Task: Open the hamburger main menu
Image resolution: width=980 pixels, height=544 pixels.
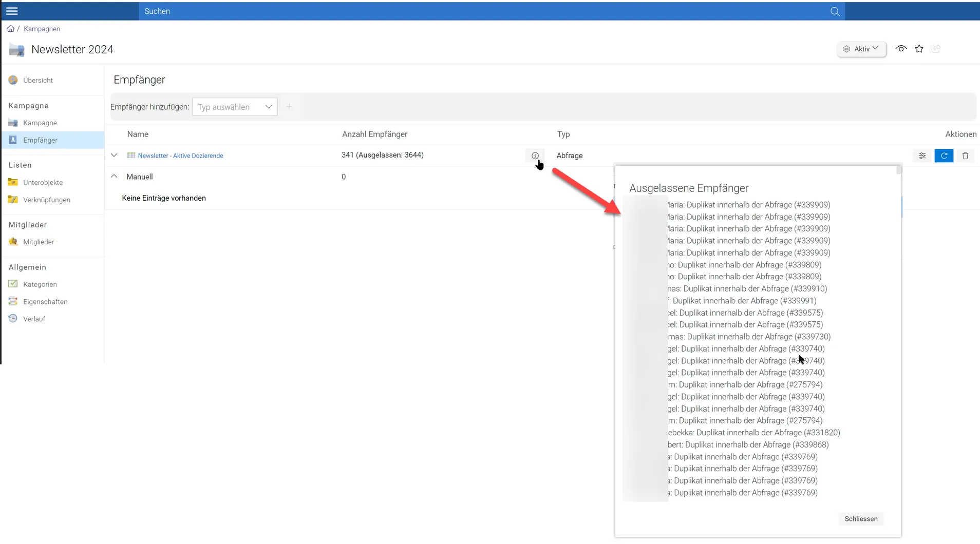Action: click(12, 11)
